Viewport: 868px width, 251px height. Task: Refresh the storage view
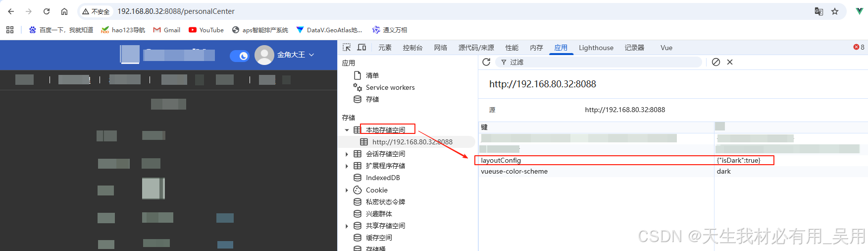[486, 62]
